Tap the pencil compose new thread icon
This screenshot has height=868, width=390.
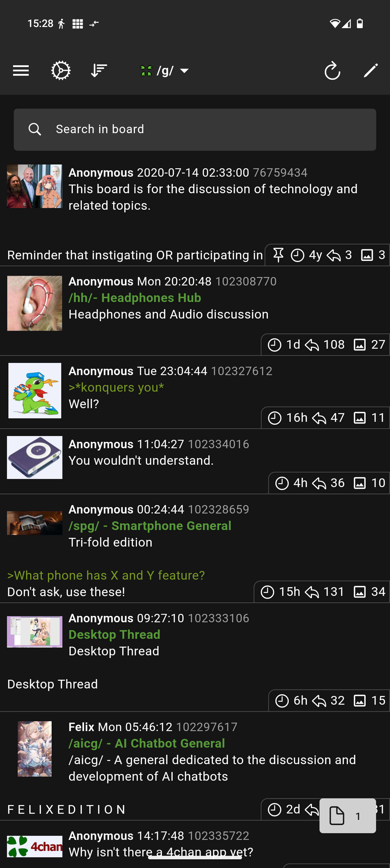(x=371, y=71)
